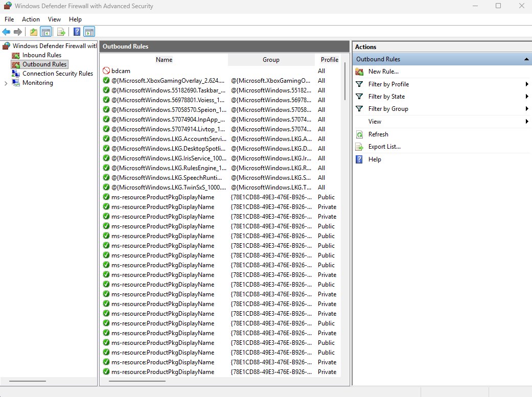
Task: Select the MicrosoftWindows.55182690.Taskbar rule
Action: (x=221, y=90)
